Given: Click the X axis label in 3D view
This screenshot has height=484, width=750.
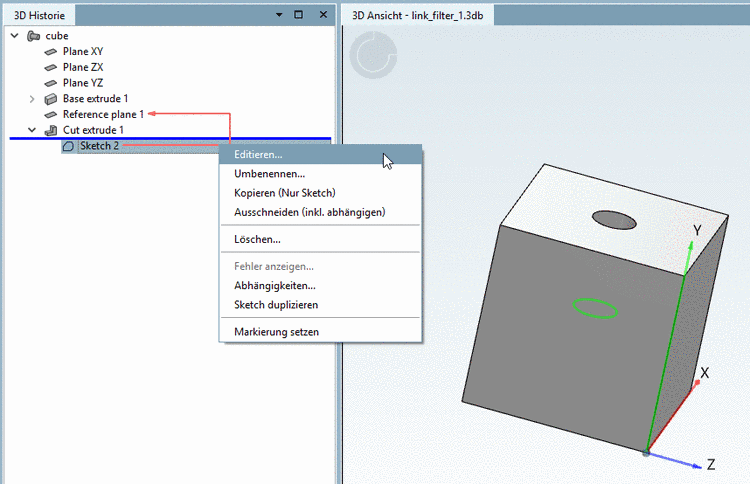Looking at the screenshot, I should 704,373.
